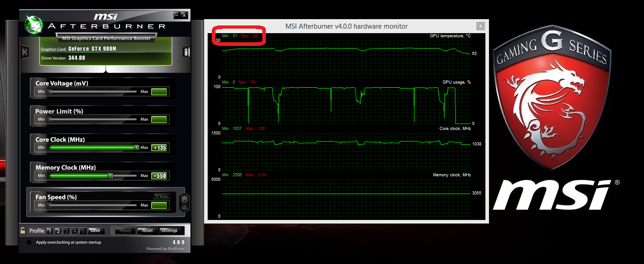Click the 'Powered by RivaTuner' text
The height and width of the screenshot is (264, 644).
point(165,249)
